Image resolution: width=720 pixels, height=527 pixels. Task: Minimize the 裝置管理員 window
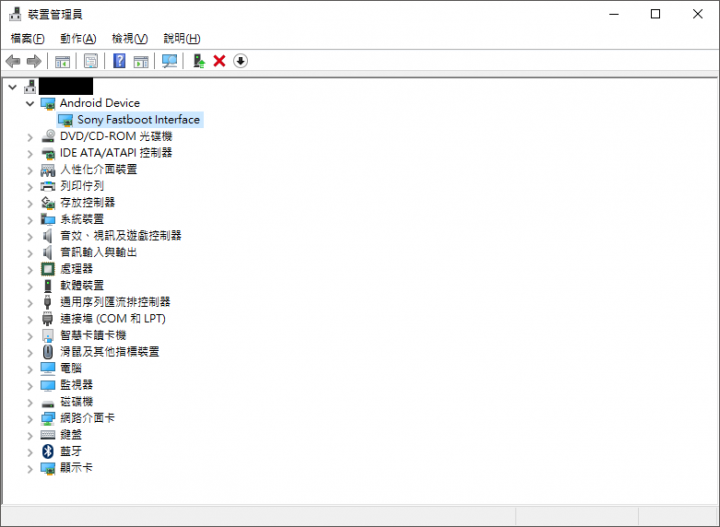click(x=614, y=14)
